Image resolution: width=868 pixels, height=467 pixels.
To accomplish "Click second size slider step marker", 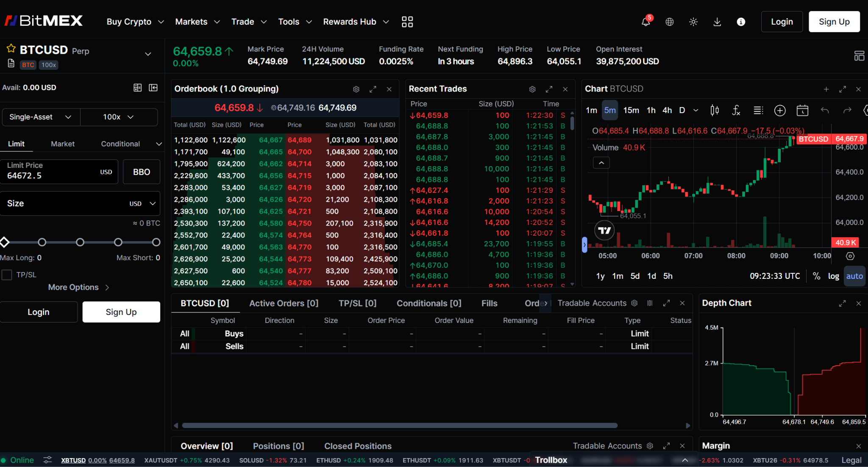I will (x=42, y=242).
